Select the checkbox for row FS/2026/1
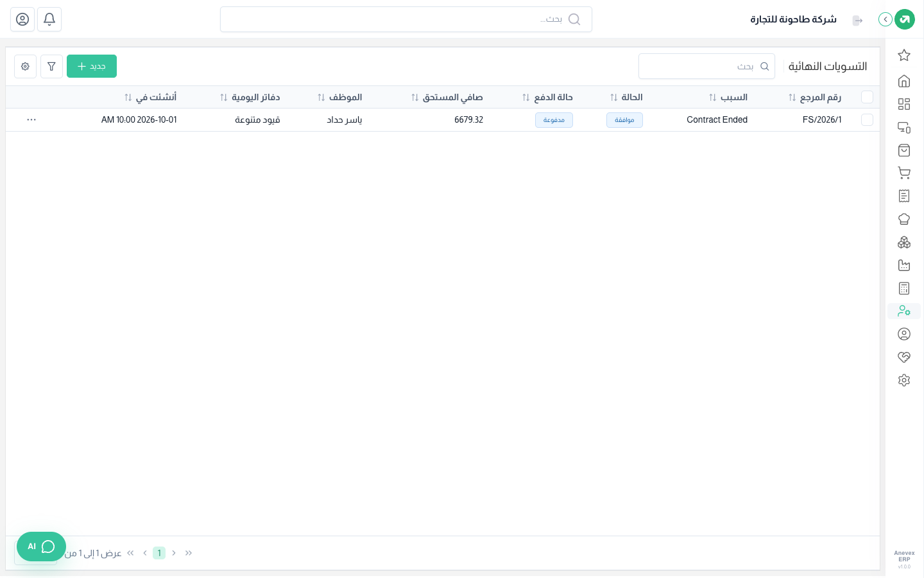Screen dimensions: 924x578 (x=867, y=120)
